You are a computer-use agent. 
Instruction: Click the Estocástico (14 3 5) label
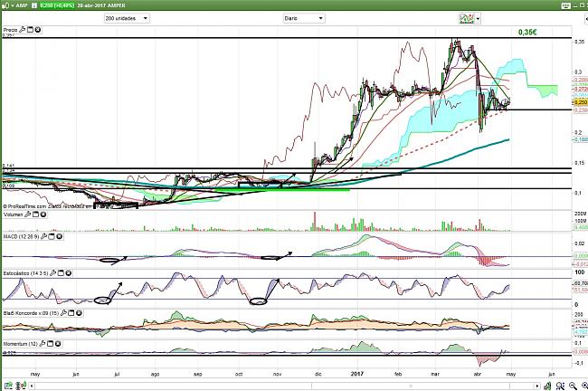(25, 273)
